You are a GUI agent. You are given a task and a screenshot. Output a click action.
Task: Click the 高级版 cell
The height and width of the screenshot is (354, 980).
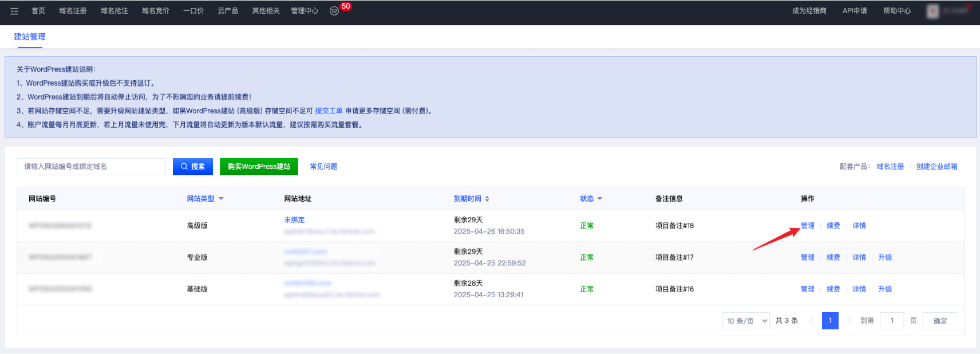(197, 226)
